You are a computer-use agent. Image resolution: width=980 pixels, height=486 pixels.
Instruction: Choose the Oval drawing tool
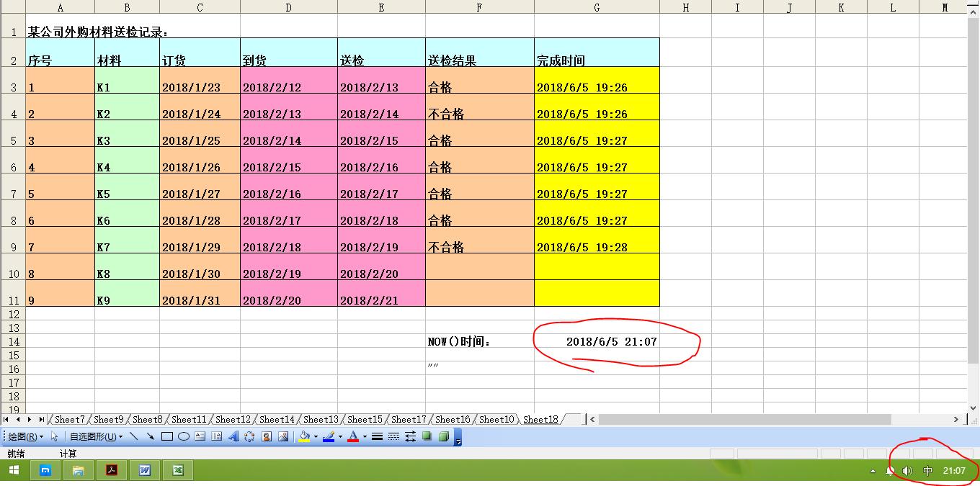182,436
